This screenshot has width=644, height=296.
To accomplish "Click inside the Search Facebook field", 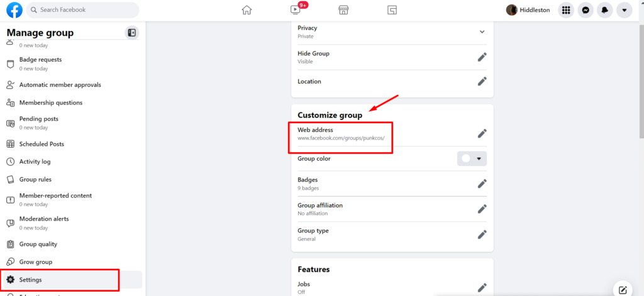I will [82, 10].
